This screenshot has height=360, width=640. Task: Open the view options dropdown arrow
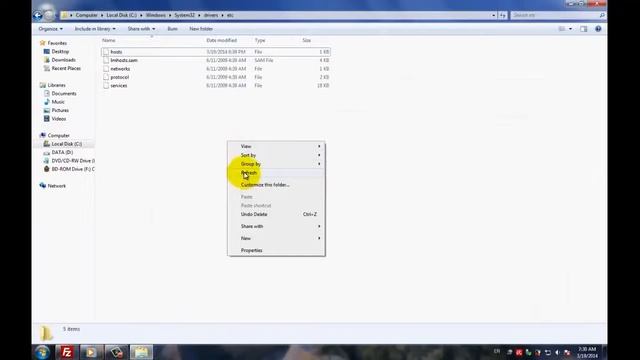click(570, 29)
